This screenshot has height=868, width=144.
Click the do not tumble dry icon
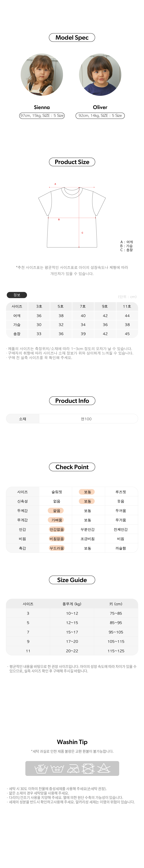tap(88, 769)
